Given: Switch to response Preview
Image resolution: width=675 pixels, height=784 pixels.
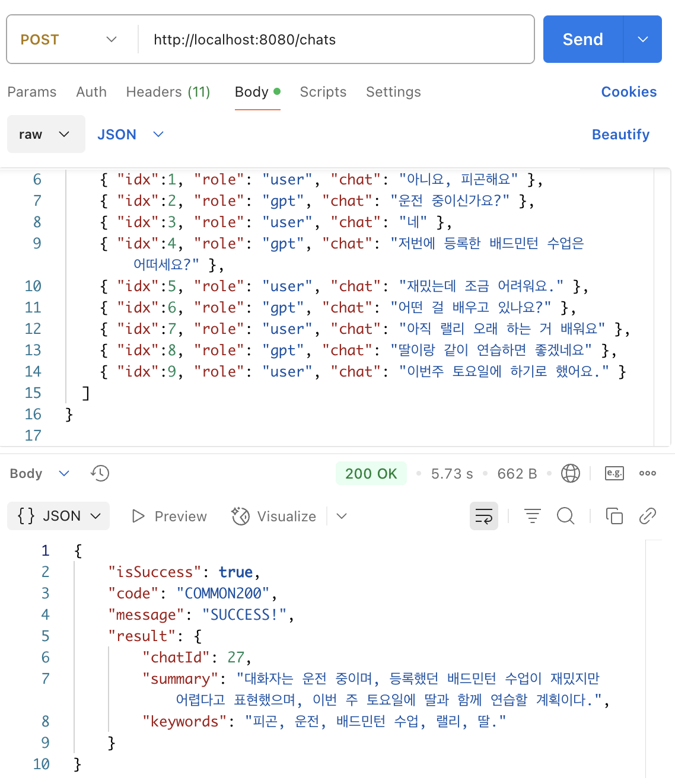Looking at the screenshot, I should [x=170, y=517].
